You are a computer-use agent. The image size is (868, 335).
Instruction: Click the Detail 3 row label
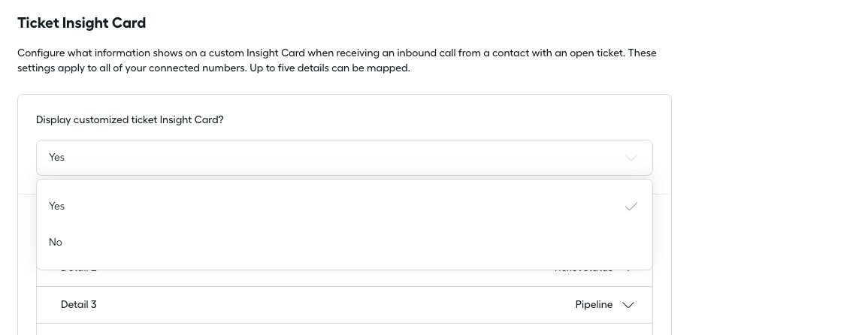click(x=79, y=305)
